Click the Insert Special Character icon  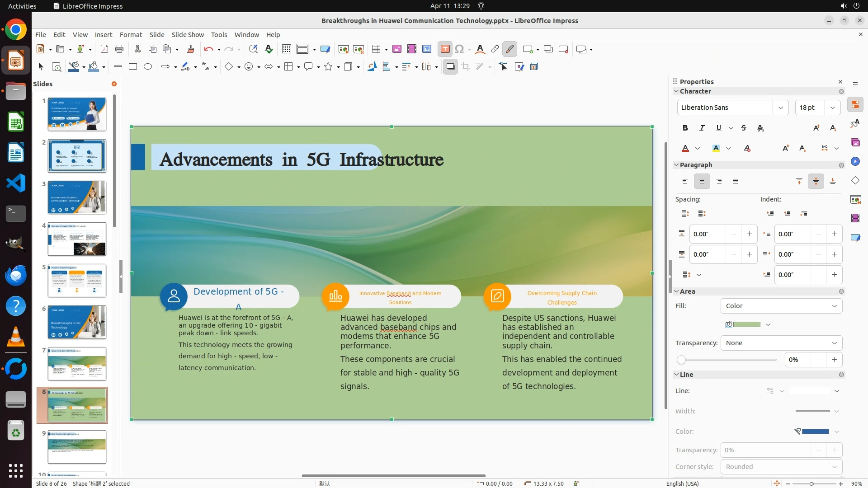pos(459,49)
